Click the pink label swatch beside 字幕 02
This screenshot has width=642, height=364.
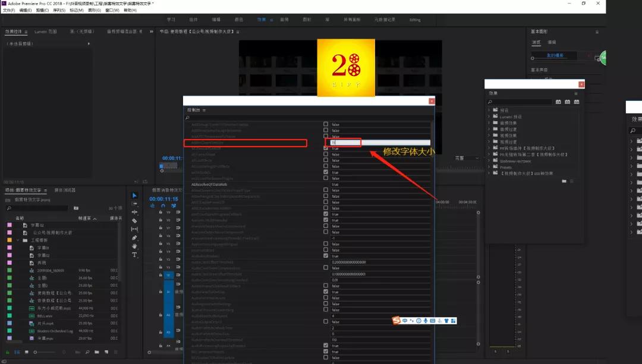pyautogui.click(x=10, y=226)
